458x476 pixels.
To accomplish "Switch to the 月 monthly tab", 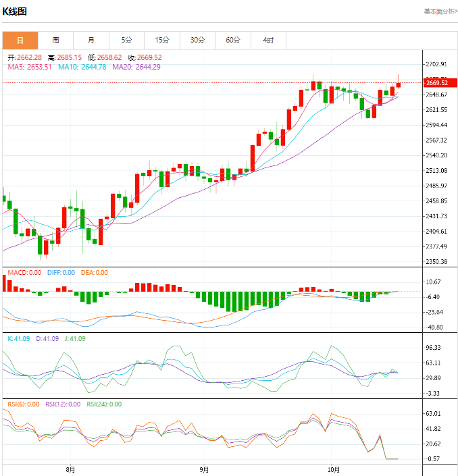I will tap(91, 41).
